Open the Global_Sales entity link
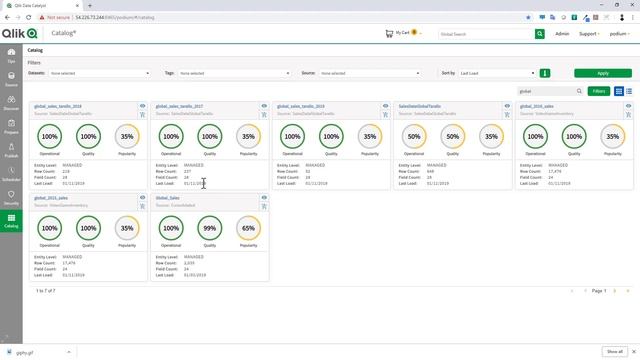Screen dimensions: 640x360 pos(167,198)
